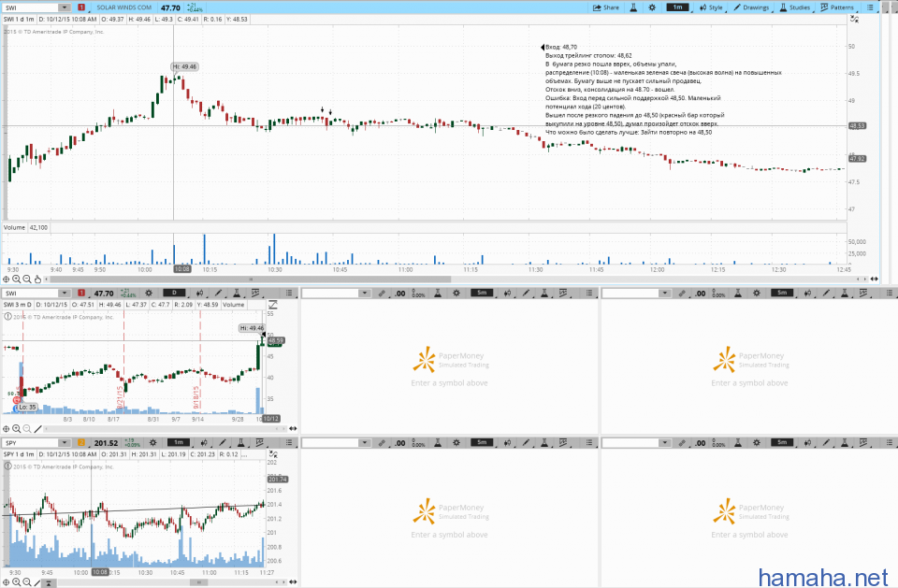
Task: Open the patterns icon in the SPY chart toolbar
Action: [x=259, y=443]
